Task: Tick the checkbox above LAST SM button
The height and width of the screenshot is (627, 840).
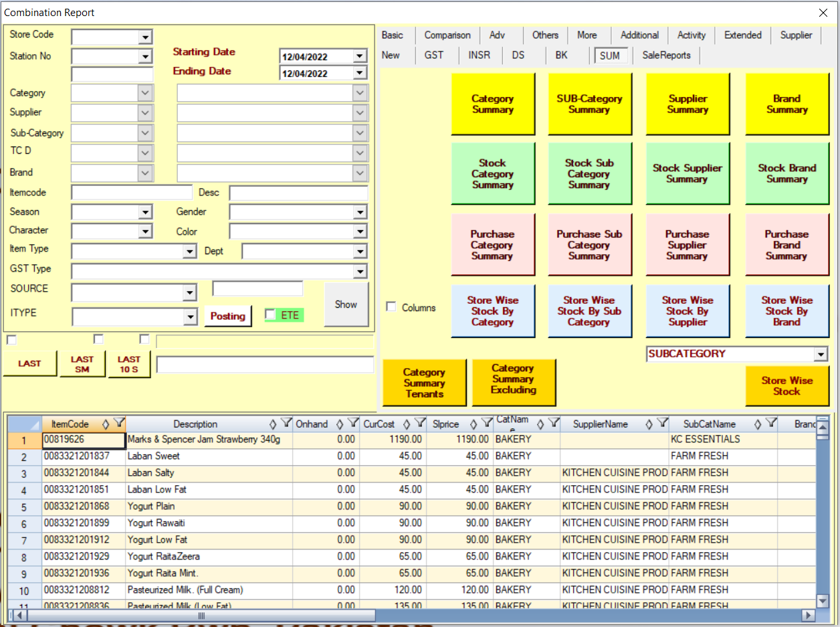Action: point(98,339)
